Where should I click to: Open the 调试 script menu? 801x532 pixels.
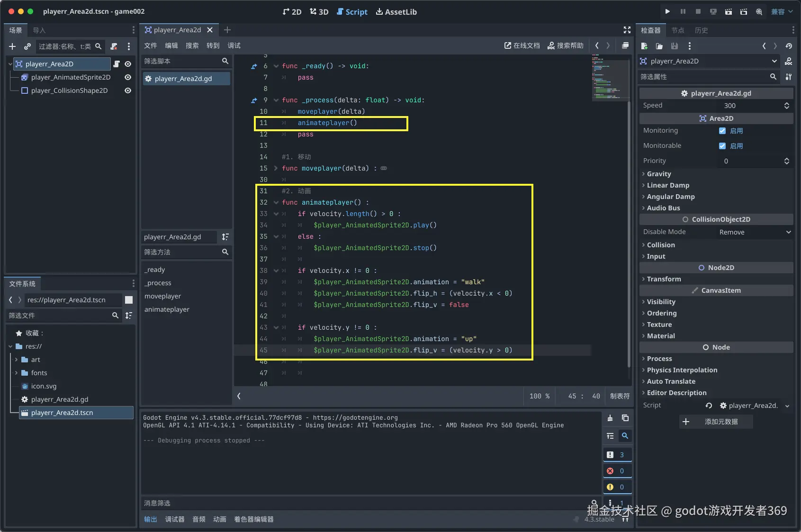[x=234, y=45]
